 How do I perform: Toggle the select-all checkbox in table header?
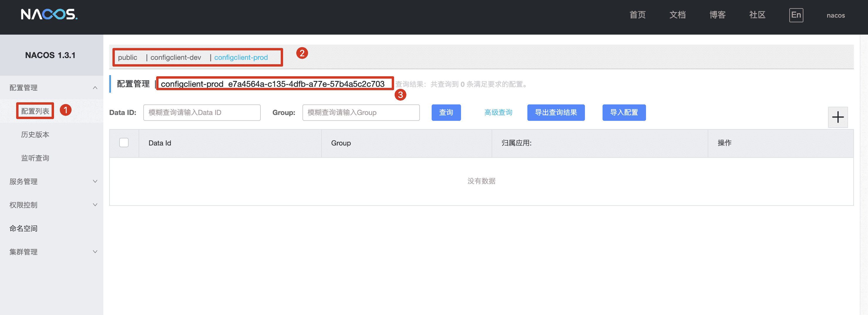tap(124, 143)
